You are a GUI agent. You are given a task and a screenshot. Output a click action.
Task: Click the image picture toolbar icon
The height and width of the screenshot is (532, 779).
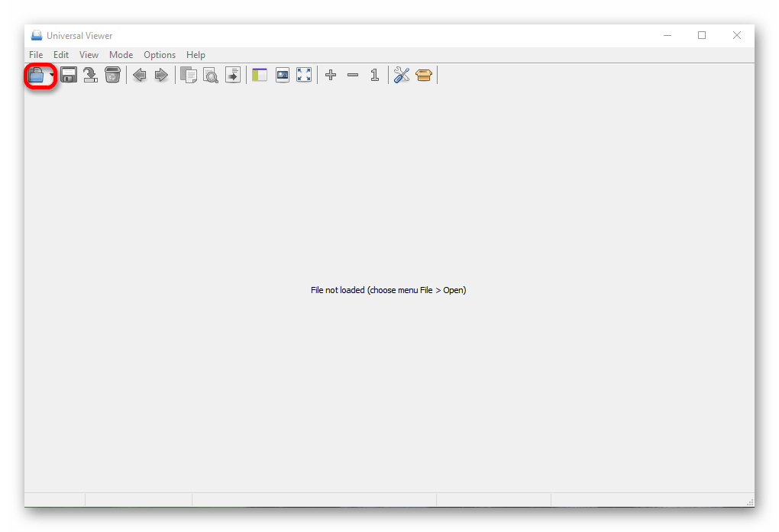pyautogui.click(x=282, y=75)
